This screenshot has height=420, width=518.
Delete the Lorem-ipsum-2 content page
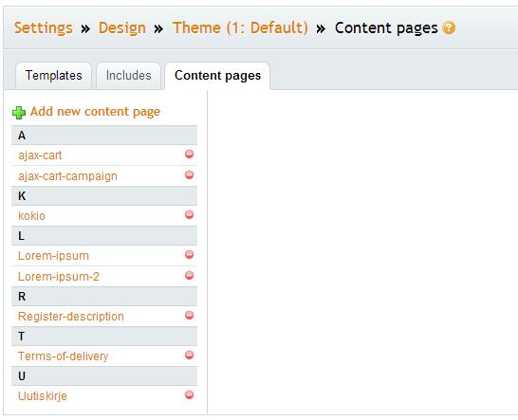pos(190,275)
